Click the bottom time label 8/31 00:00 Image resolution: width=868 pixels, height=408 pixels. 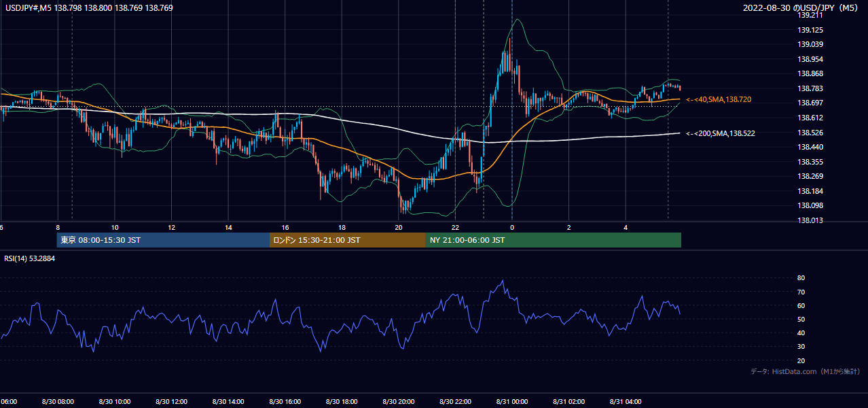[x=512, y=402]
